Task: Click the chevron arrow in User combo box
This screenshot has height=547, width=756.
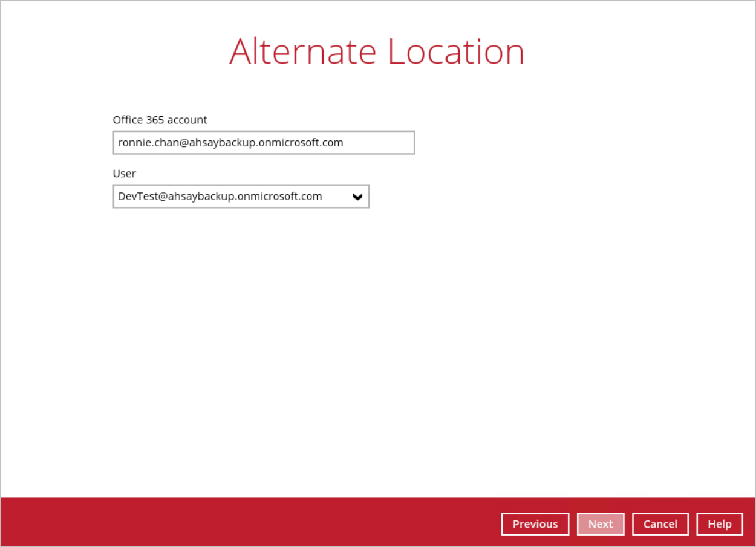Action: pyautogui.click(x=357, y=197)
